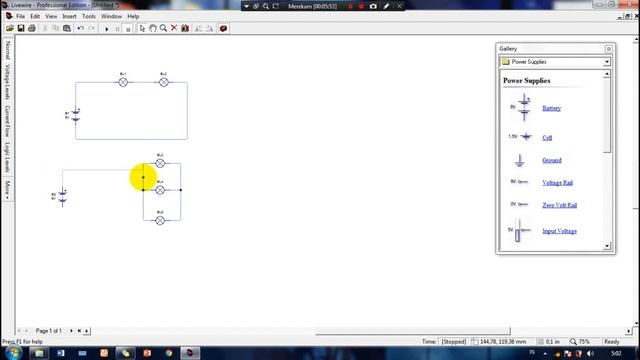Click the Print toolbar icon
This screenshot has height=360, width=640.
pyautogui.click(x=31, y=29)
